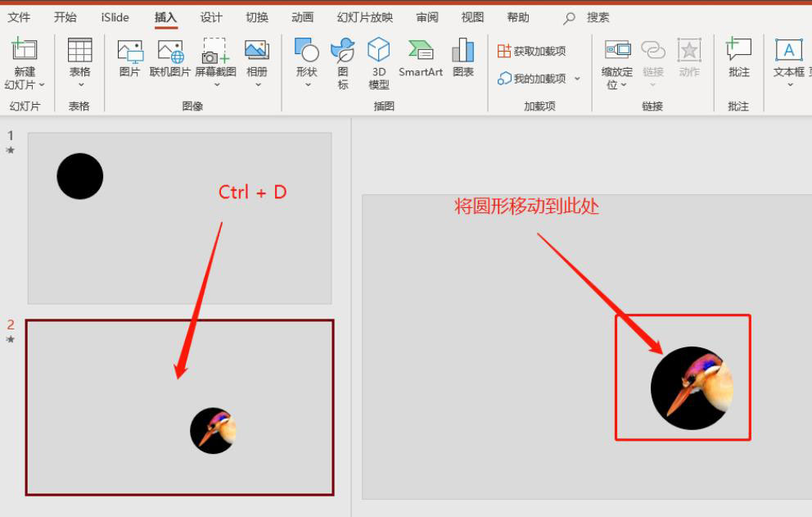This screenshot has width=812, height=517.
Task: Click the 搜索 search box
Action: (x=598, y=17)
